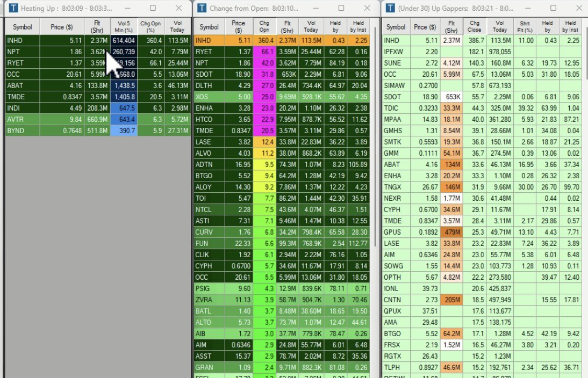Image resolution: width=588 pixels, height=378 pixels.
Task: Click 66.1 Chg Opn cell for RYET
Action: pos(264,52)
